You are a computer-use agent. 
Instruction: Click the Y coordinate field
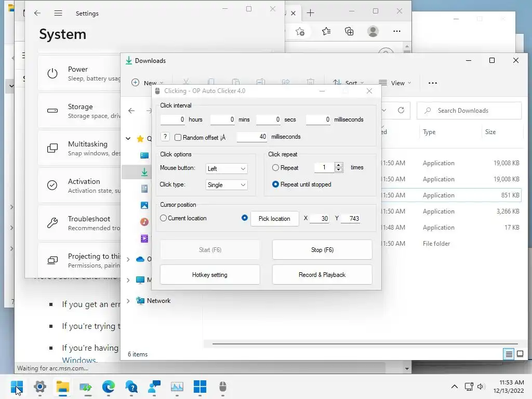pyautogui.click(x=350, y=219)
